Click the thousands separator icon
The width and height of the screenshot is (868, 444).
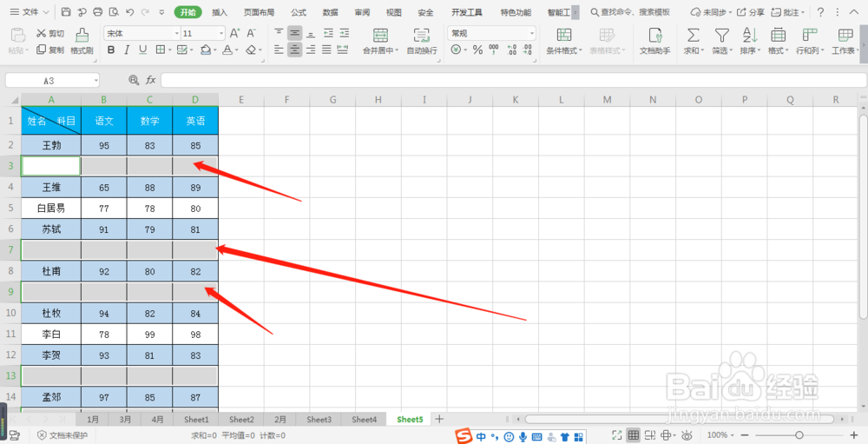click(494, 50)
